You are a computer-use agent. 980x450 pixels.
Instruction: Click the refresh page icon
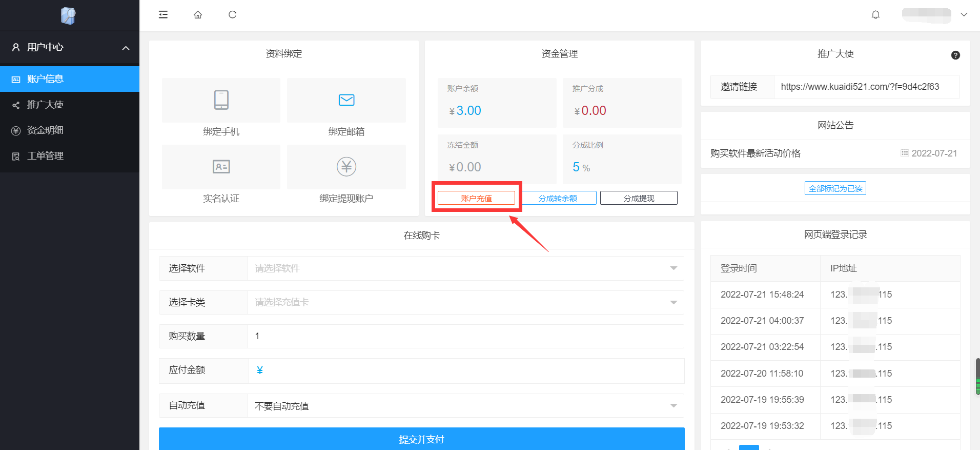point(232,14)
